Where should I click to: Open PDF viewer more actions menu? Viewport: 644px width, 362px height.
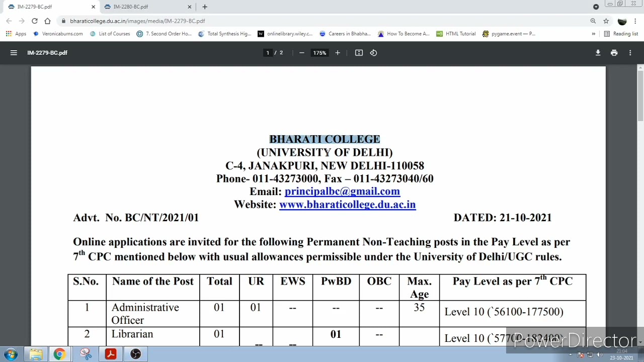tap(630, 53)
